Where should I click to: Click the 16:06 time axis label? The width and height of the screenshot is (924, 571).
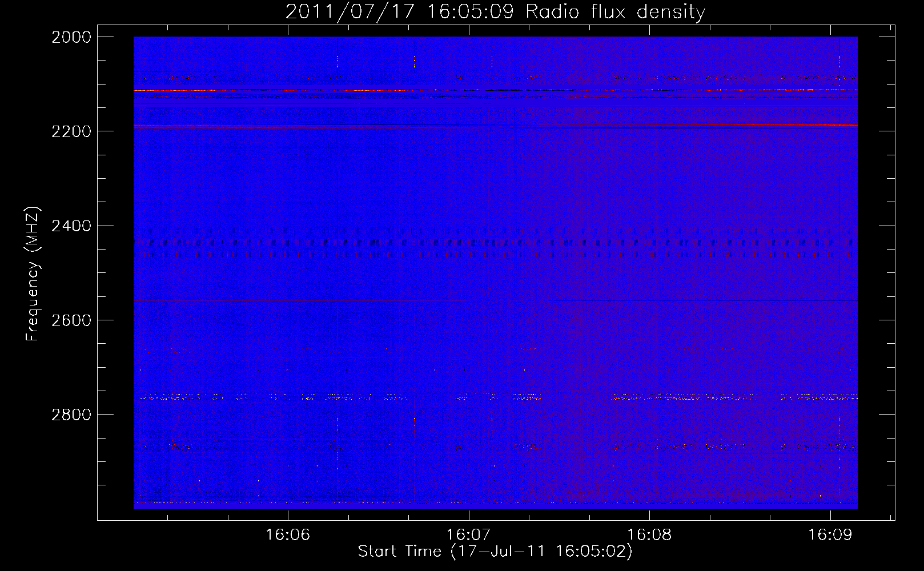point(288,535)
